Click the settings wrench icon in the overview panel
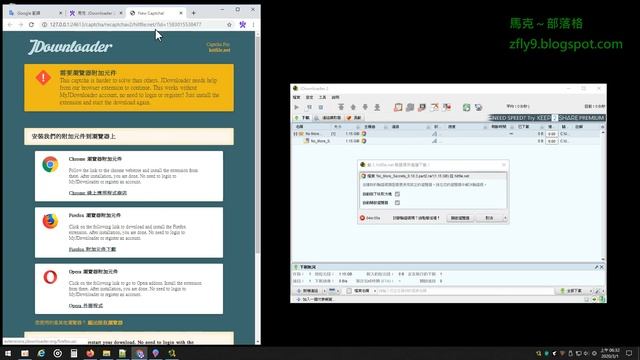 (x=596, y=267)
